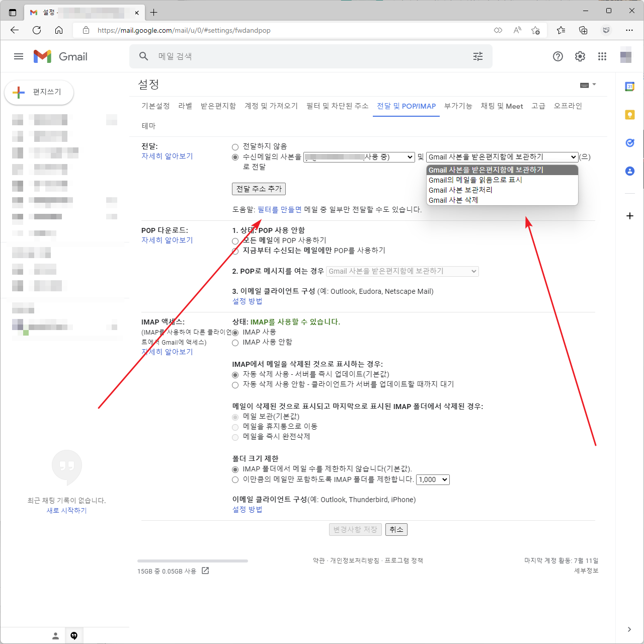
Task: Open Contacts in side panel
Action: [x=630, y=171]
